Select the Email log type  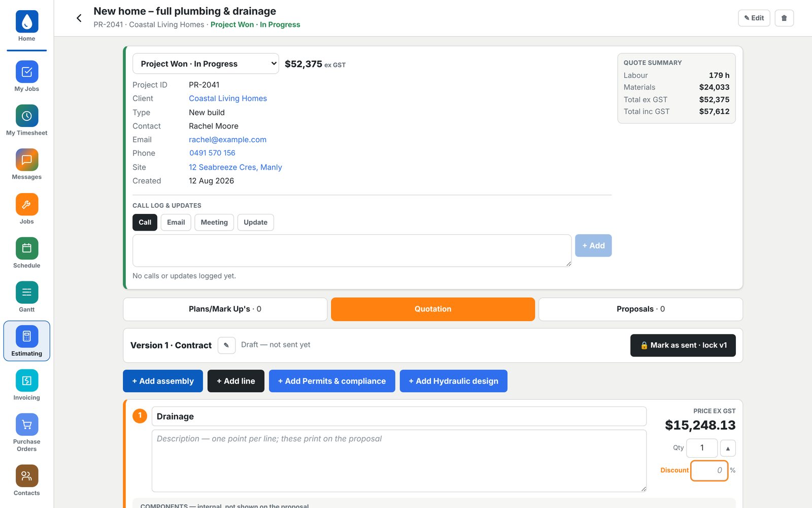(x=176, y=223)
